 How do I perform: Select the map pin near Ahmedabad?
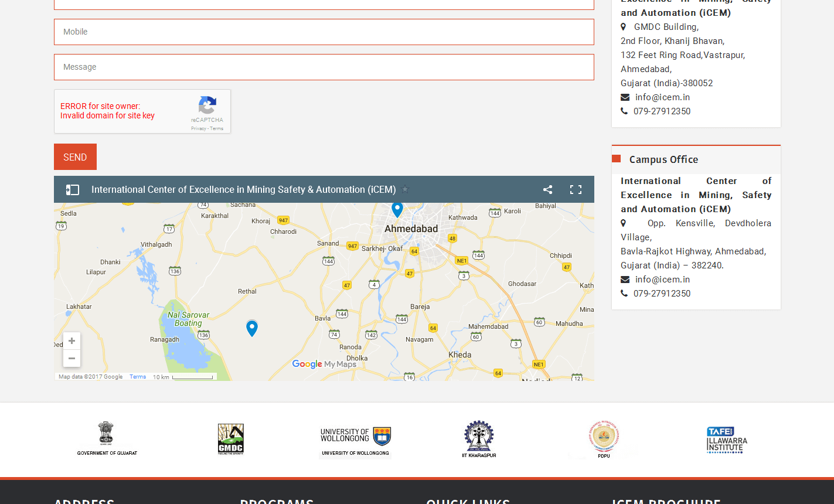click(397, 209)
